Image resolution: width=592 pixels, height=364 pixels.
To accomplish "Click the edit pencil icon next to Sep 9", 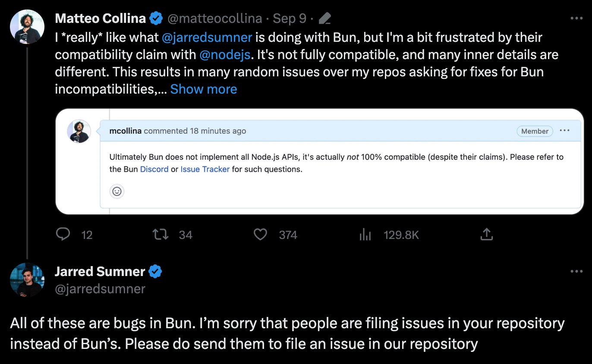I will (x=324, y=18).
